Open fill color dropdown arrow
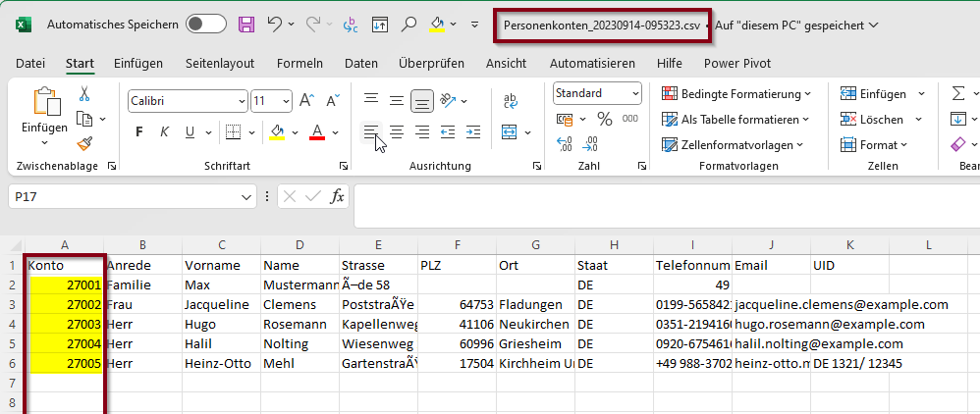980x414 pixels. point(295,132)
